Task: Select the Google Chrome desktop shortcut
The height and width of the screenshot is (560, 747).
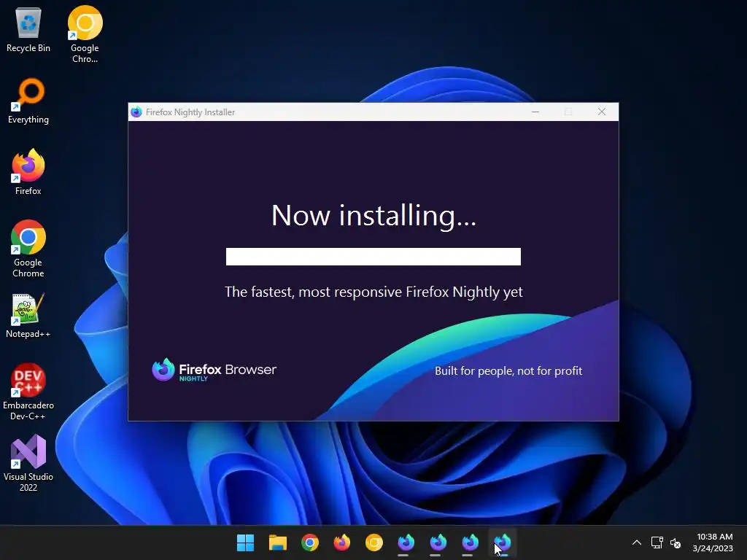Action: [28, 249]
